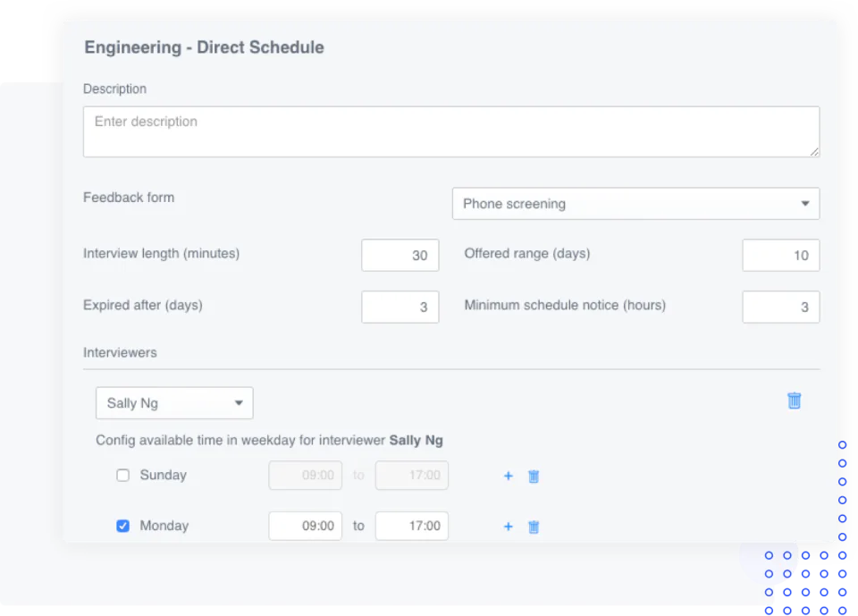
Task: Click Sunday start time 09:00 field
Action: tap(306, 476)
